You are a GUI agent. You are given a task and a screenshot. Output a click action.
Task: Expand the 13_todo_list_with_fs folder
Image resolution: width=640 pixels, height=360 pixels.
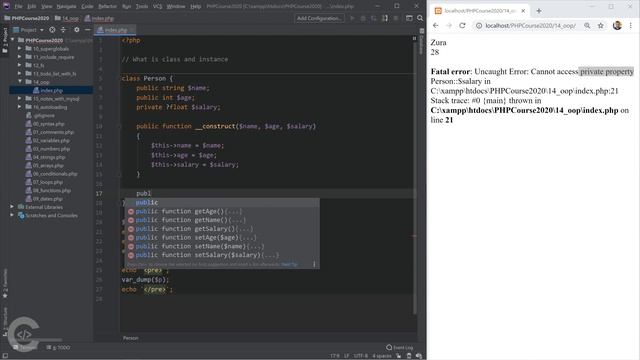(x=20, y=73)
